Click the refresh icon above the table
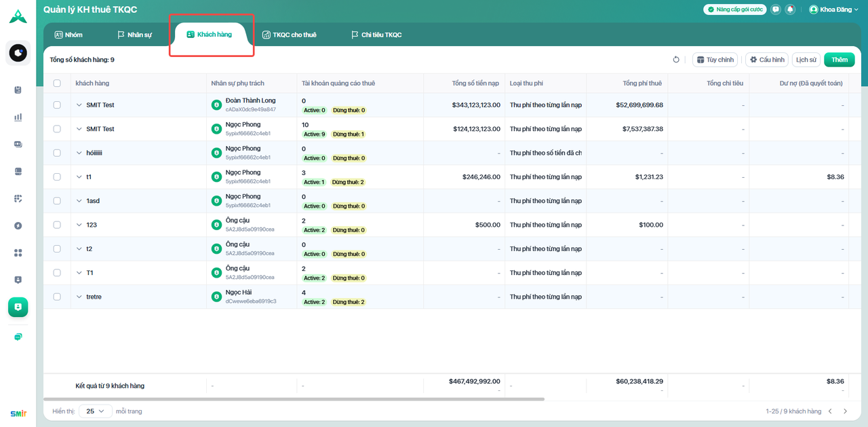The height and width of the screenshot is (427, 868). coord(676,60)
